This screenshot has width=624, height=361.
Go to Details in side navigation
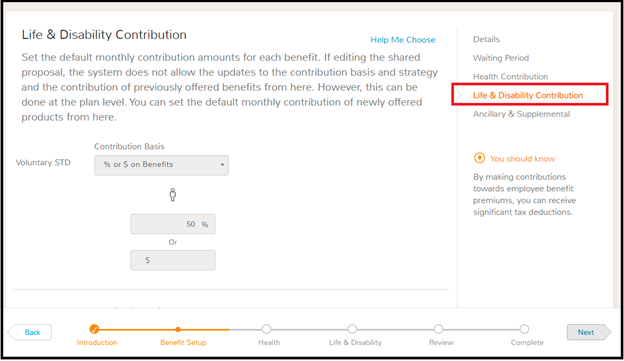tap(486, 39)
